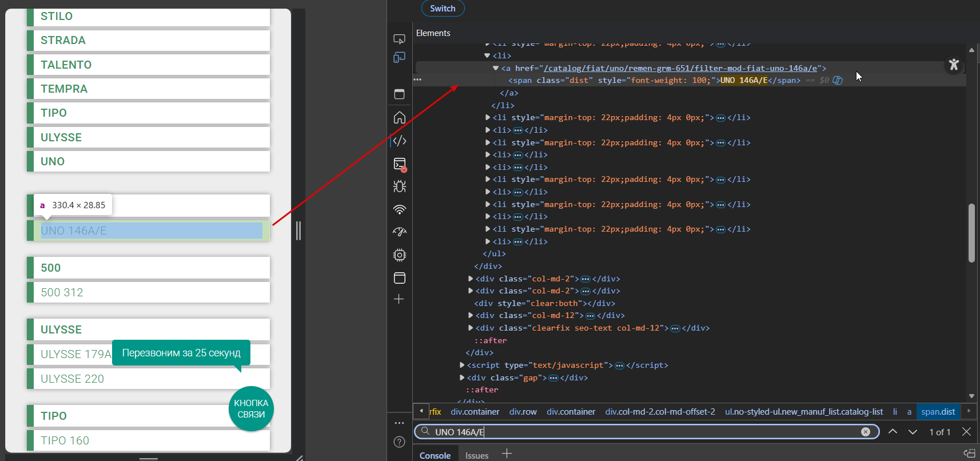The width and height of the screenshot is (980, 461).
Task: Click the Elements panel vertical scrollbar thumb
Action: (x=971, y=233)
